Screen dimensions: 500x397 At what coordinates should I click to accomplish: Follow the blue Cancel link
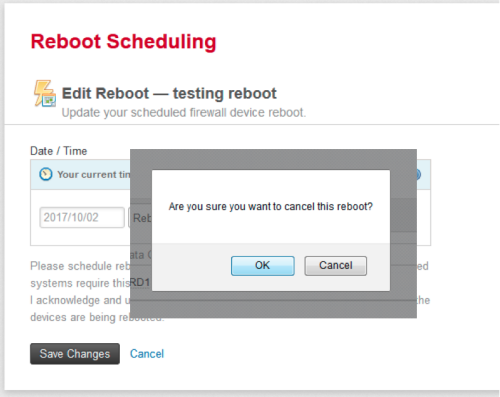[x=147, y=354]
